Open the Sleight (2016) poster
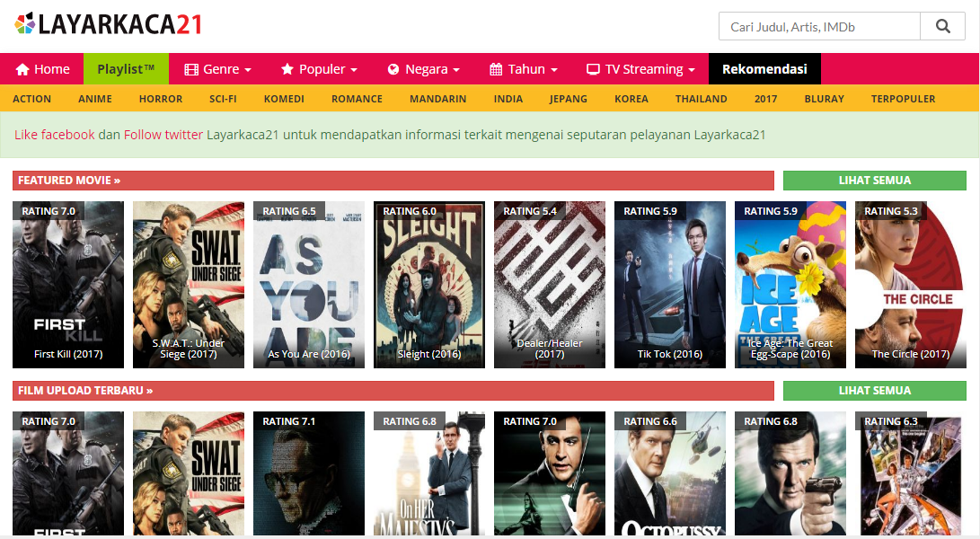Screen dimensions: 980x539 point(428,285)
